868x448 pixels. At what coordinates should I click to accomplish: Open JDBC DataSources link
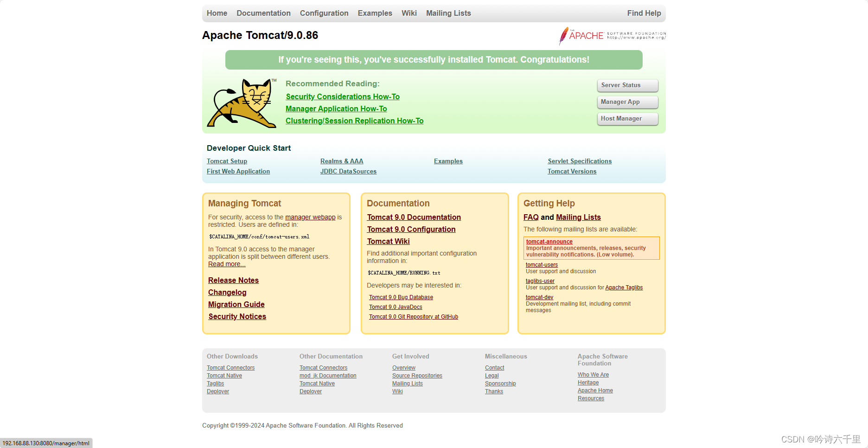348,171
